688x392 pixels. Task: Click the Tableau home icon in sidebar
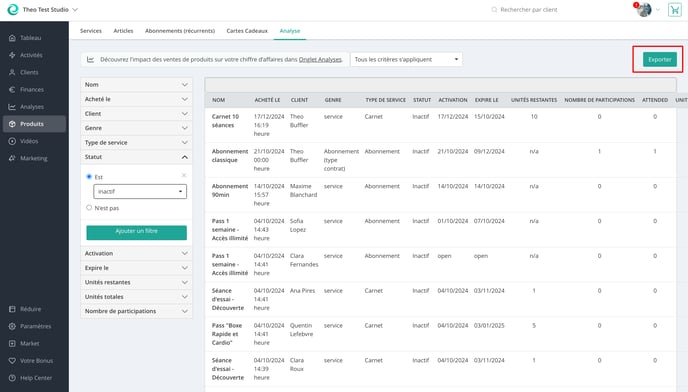click(12, 38)
